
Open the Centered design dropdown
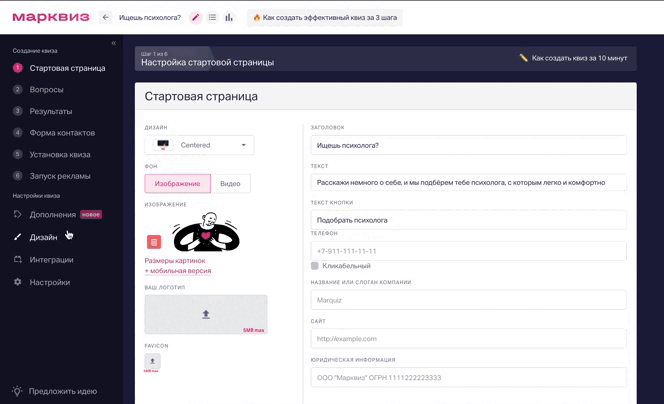[199, 145]
